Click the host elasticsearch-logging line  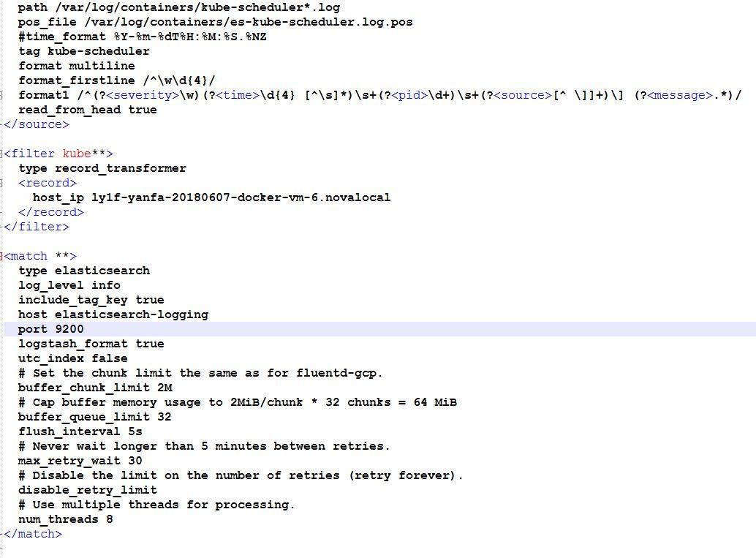[x=113, y=314]
